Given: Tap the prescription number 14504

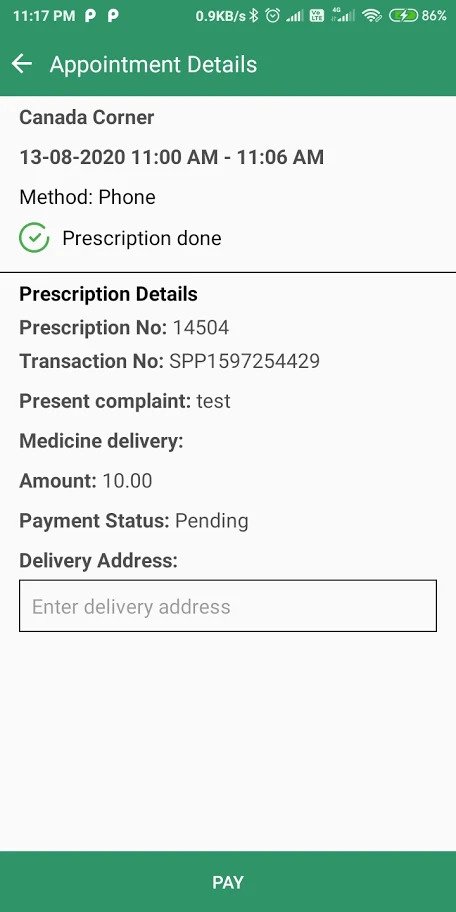Looking at the screenshot, I should (201, 328).
